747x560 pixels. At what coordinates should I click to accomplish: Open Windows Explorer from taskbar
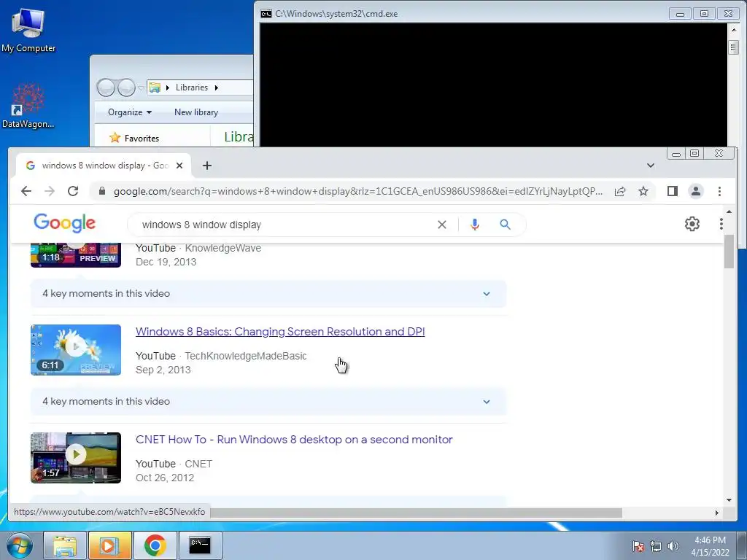click(65, 545)
